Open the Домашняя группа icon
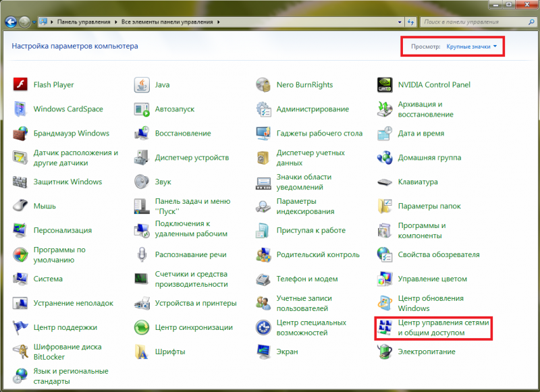 [x=385, y=158]
